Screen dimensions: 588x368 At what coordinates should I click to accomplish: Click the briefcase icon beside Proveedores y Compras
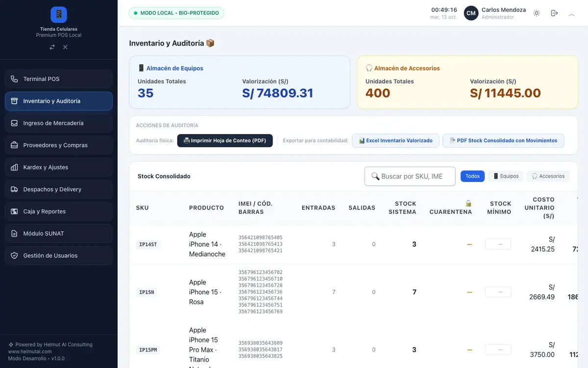(14, 145)
